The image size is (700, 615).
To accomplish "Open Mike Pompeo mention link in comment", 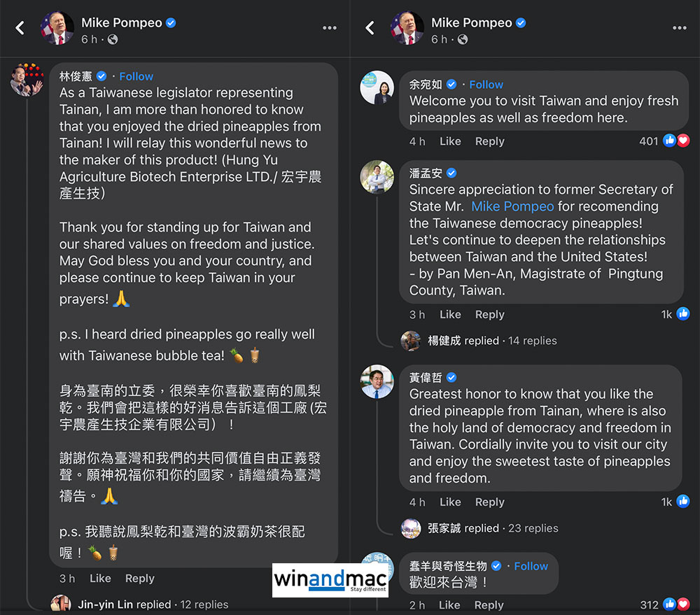I will click(x=512, y=206).
